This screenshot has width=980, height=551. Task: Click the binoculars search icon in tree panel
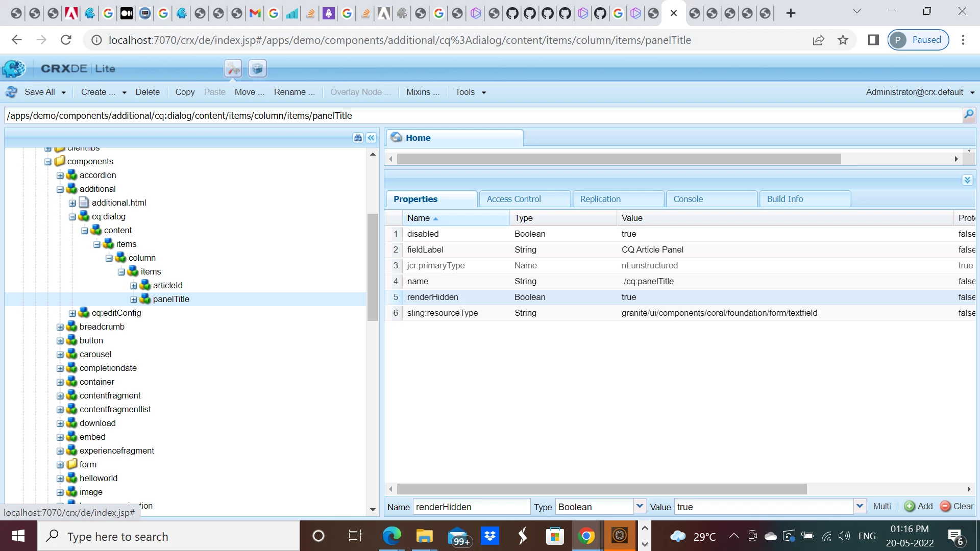pos(358,138)
